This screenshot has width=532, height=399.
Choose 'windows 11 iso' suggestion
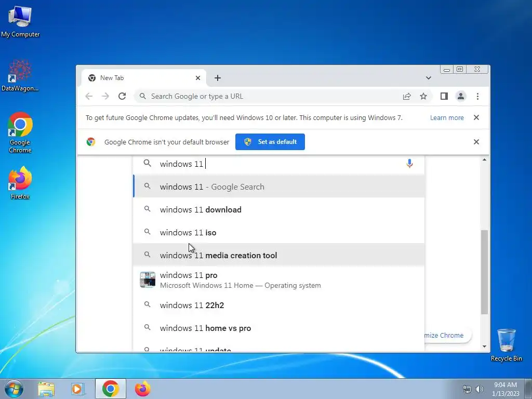click(x=278, y=232)
